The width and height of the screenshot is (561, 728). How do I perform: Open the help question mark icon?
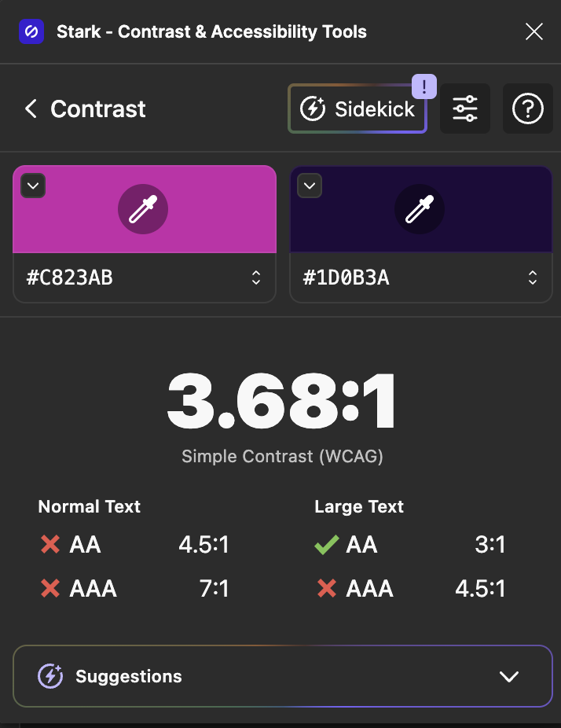(527, 108)
